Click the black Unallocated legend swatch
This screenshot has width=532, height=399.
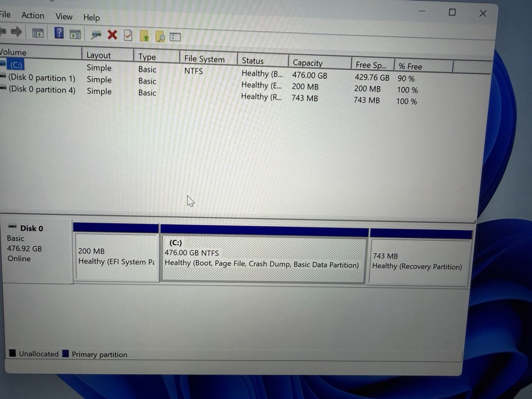[12, 353]
